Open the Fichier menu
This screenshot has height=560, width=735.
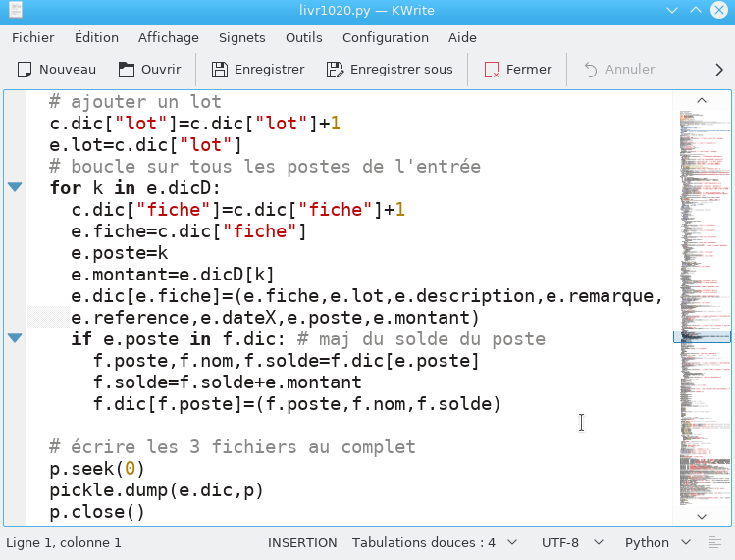coord(32,37)
